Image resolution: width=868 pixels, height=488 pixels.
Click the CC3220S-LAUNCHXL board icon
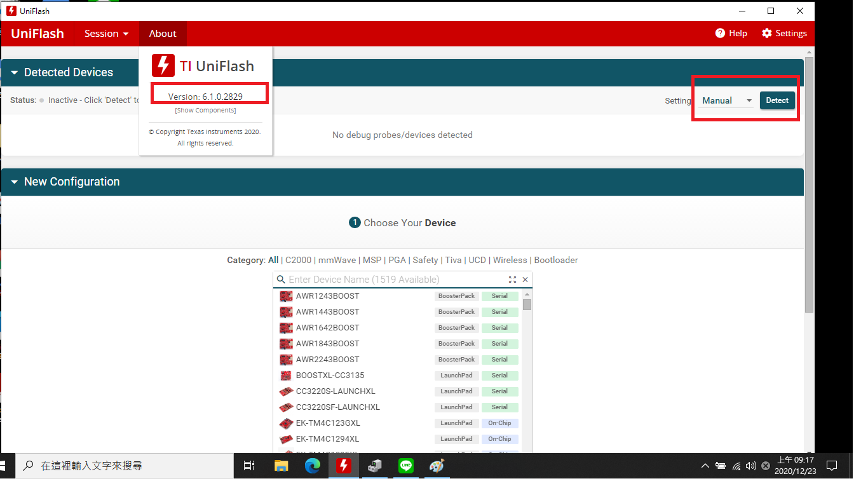(x=286, y=391)
